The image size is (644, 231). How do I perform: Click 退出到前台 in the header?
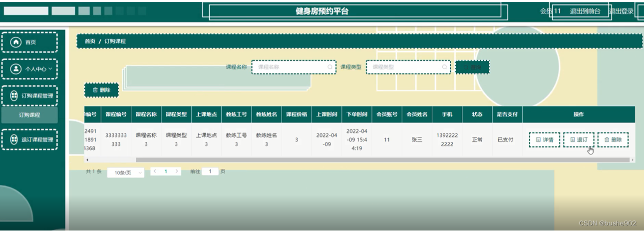click(x=585, y=11)
